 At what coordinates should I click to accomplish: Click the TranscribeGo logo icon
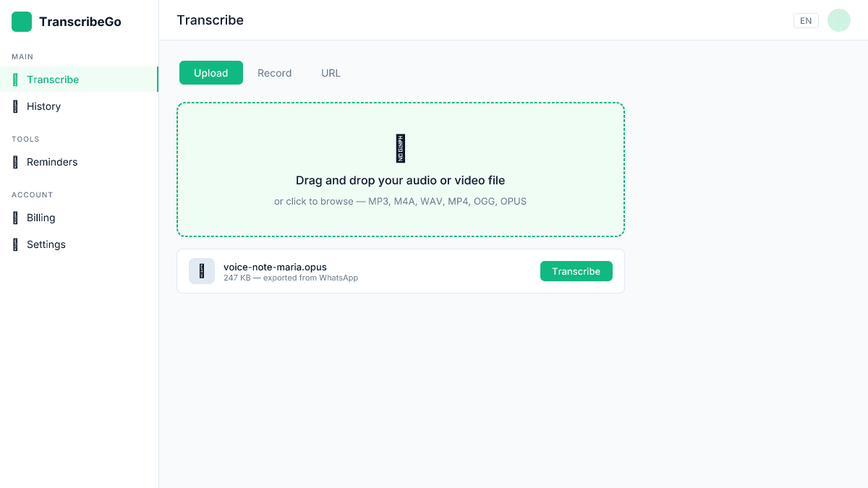[x=21, y=22]
